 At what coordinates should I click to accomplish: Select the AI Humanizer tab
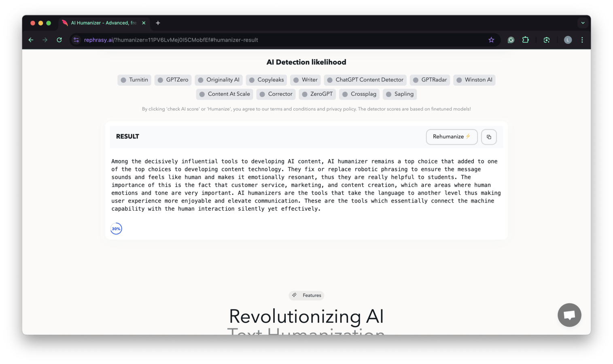(104, 23)
